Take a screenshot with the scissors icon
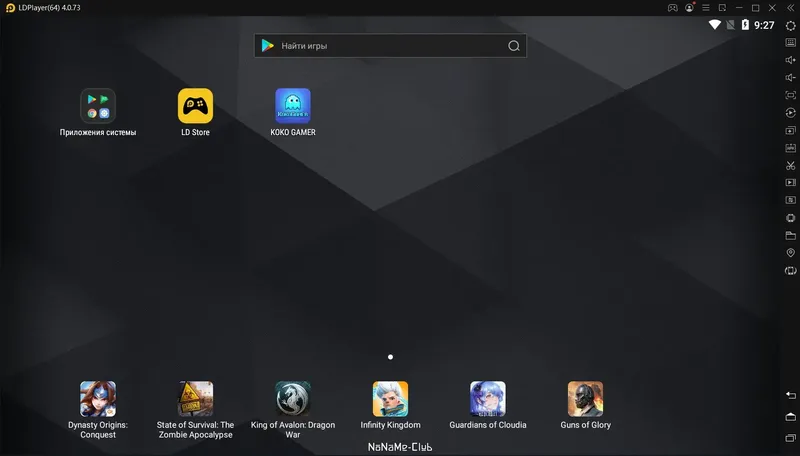This screenshot has height=456, width=800. pos(790,165)
